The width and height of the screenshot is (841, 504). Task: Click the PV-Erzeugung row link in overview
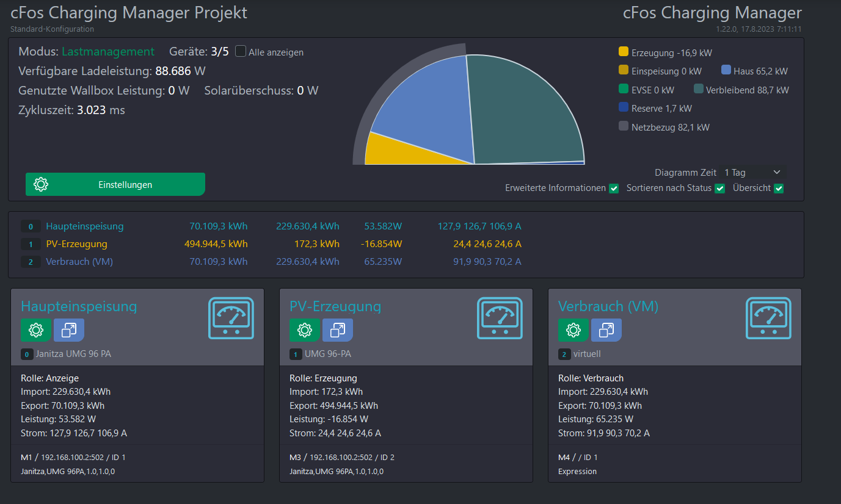click(x=76, y=244)
